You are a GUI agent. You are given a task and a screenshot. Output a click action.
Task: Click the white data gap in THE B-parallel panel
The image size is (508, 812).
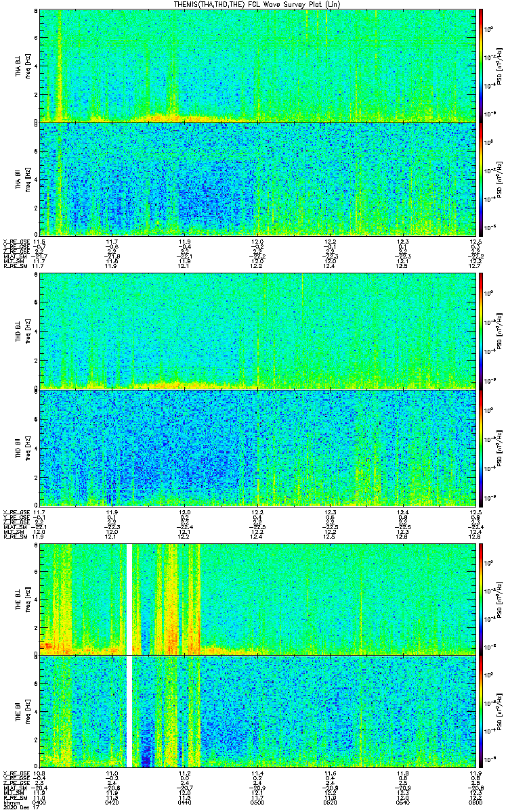[129, 710]
